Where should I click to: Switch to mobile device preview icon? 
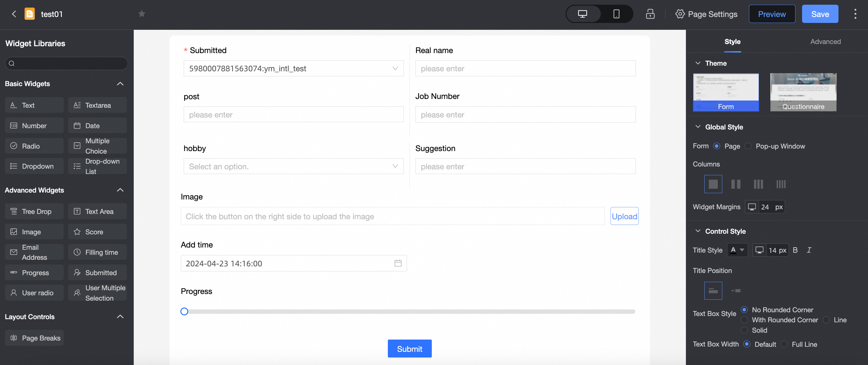616,14
